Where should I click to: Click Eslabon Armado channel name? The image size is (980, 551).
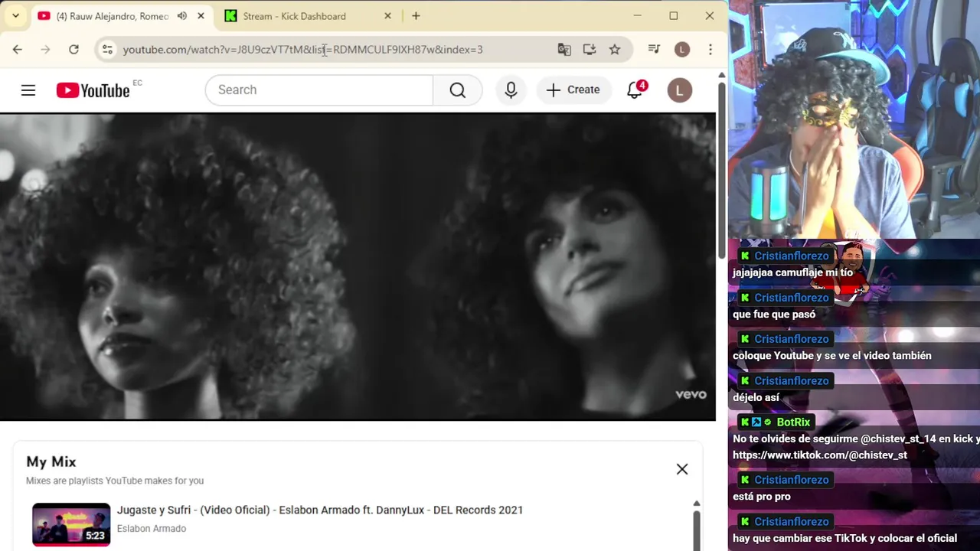coord(152,529)
